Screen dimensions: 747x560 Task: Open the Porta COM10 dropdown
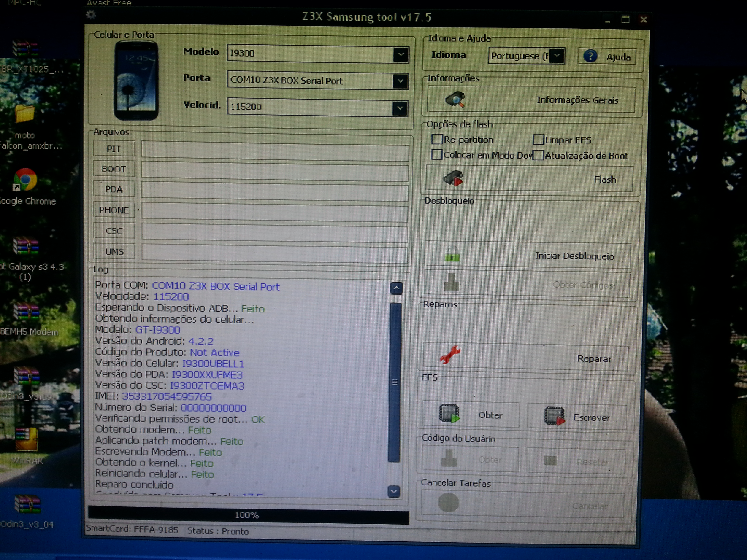(x=400, y=81)
